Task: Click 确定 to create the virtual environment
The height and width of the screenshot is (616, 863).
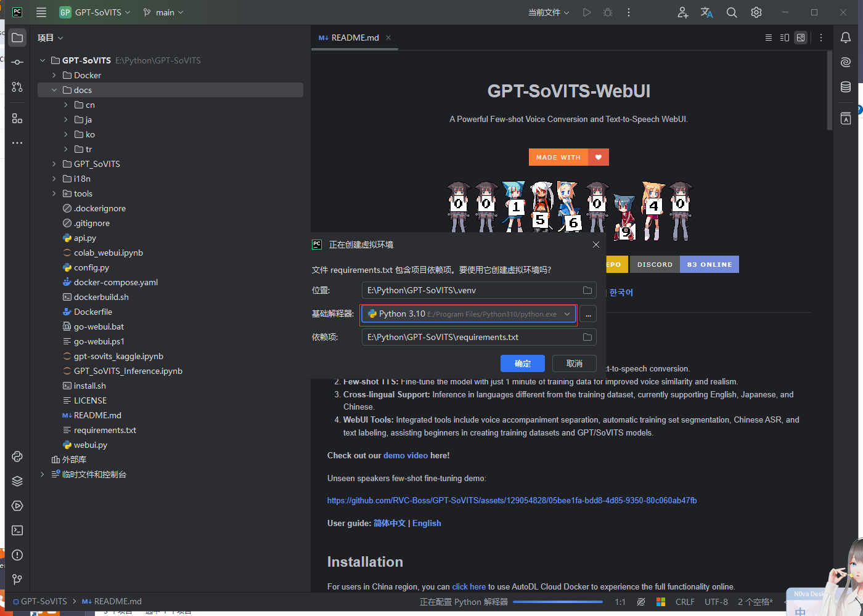Action: coord(523,363)
